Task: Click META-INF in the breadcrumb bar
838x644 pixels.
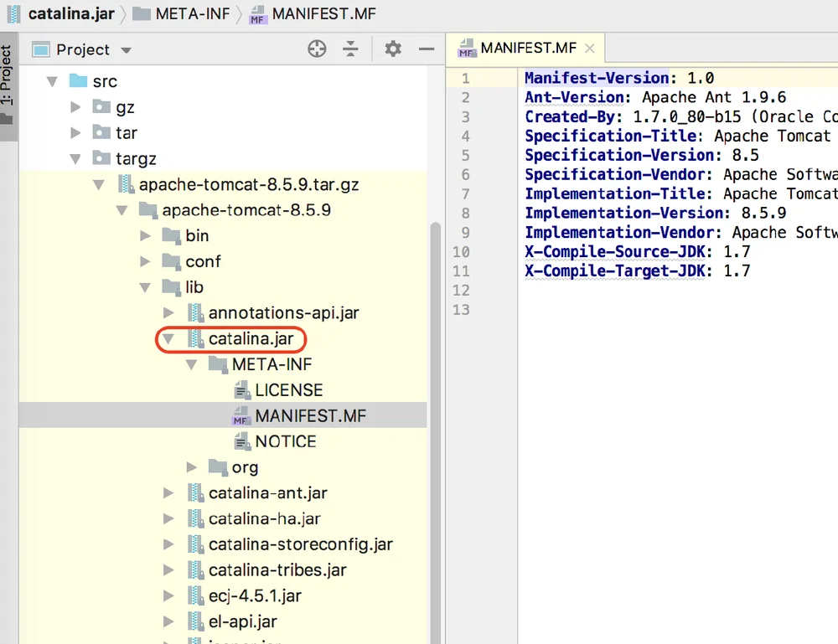Action: click(193, 13)
